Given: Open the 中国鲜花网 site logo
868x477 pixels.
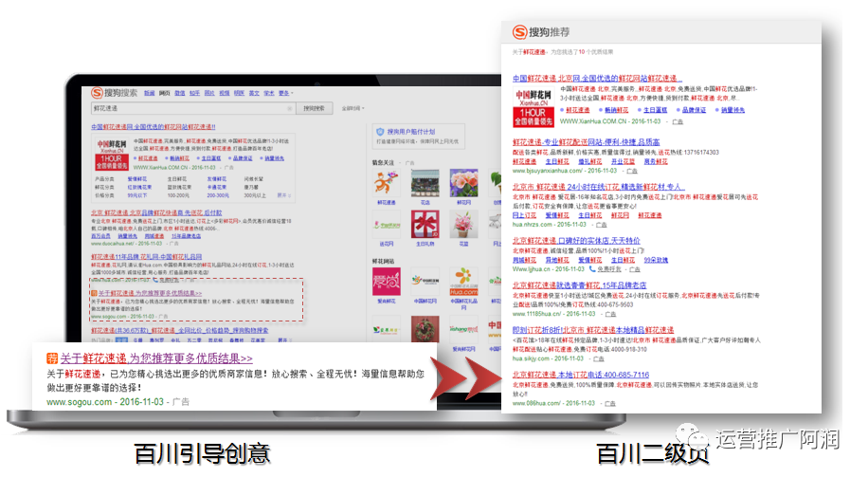Looking at the screenshot, I should coord(425,282).
